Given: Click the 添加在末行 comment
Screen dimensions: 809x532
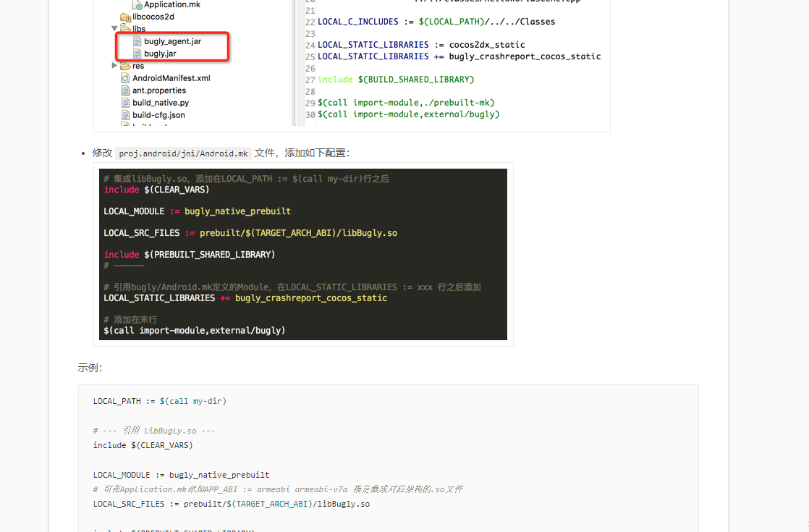Looking at the screenshot, I should point(130,319).
